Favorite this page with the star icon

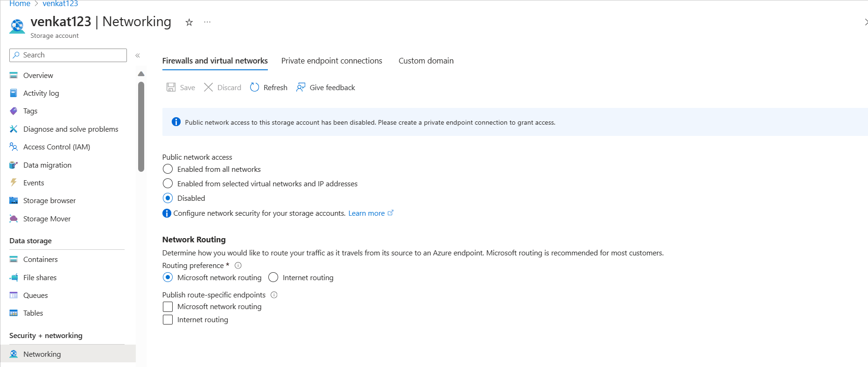[189, 22]
